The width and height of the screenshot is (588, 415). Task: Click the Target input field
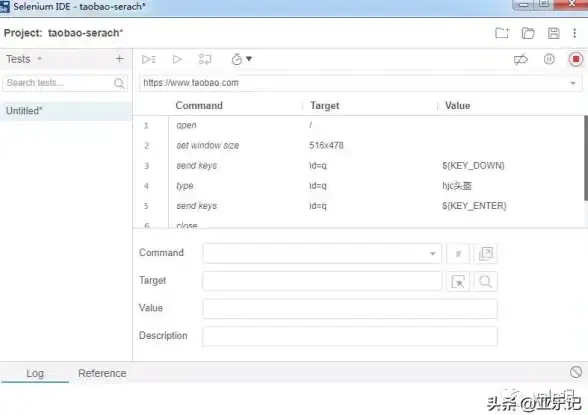tap(322, 281)
